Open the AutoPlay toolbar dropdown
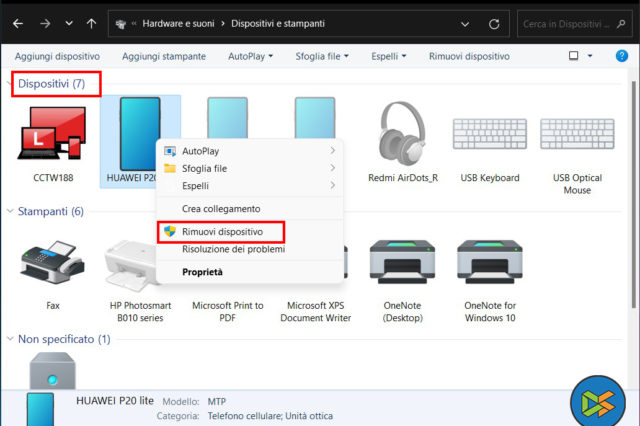Viewport: 640px width, 426px height. [250, 56]
